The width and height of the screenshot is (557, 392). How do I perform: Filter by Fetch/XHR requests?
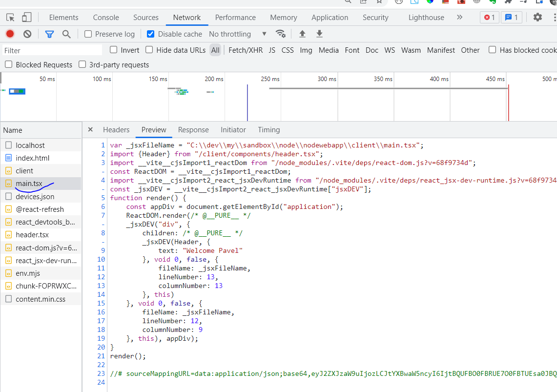click(x=246, y=50)
